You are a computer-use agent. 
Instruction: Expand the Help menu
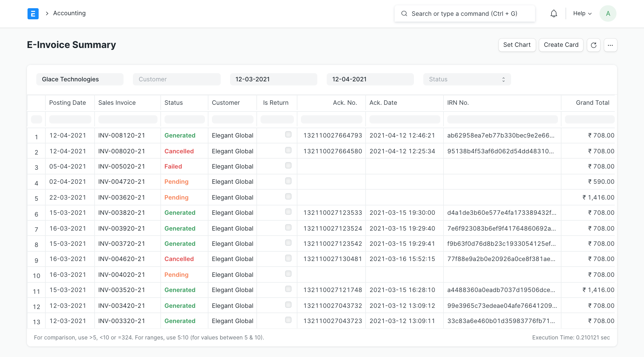tap(582, 13)
